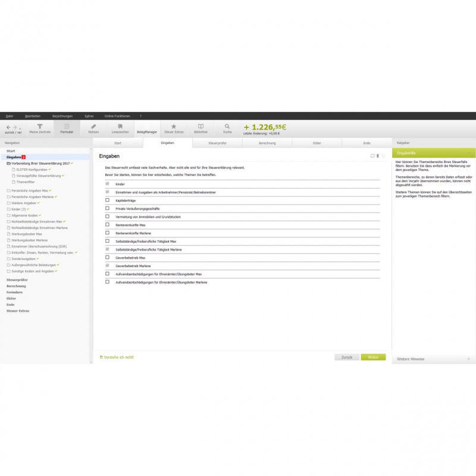The height and width of the screenshot is (476, 476).
Task: Tick the Renteneinkünfte Max checkbox
Action: 108,225
